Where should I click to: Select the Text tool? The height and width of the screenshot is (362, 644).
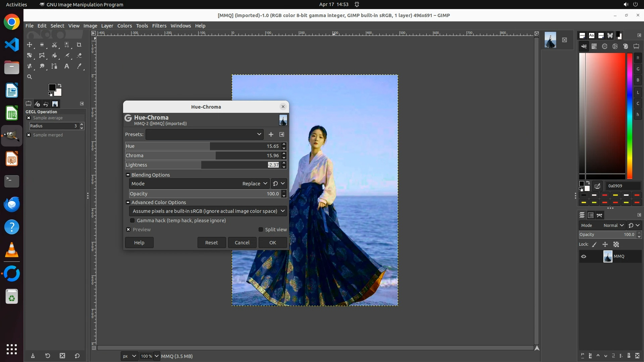click(x=67, y=66)
